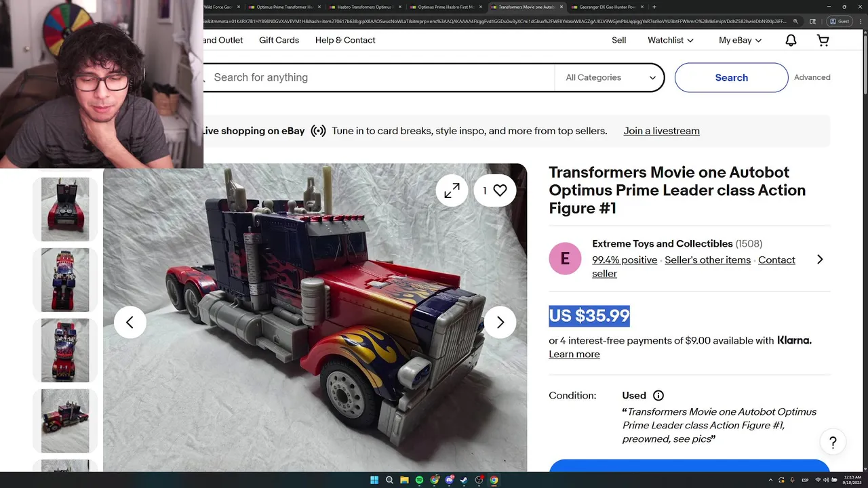
Task: Open Extreme Toys and Collectibles seller name
Action: (663, 244)
